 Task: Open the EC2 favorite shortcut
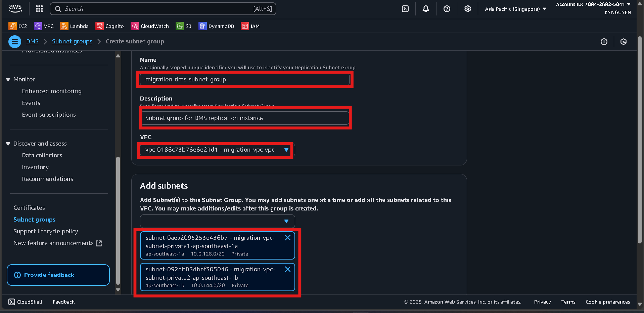pos(17,26)
